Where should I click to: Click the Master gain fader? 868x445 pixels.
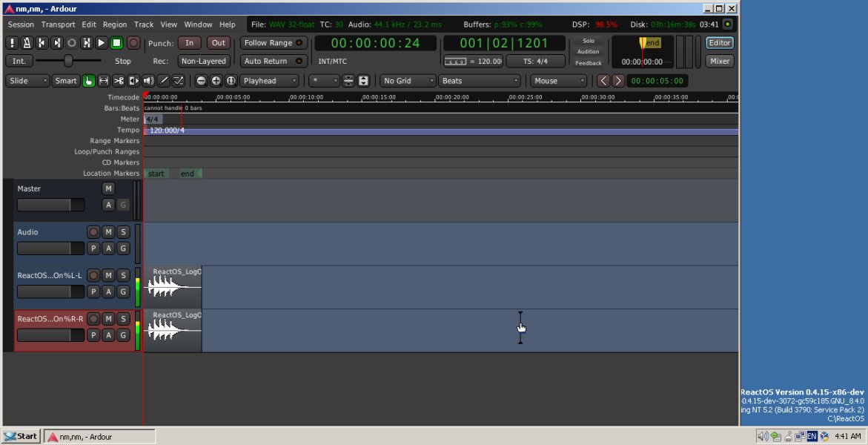51,205
